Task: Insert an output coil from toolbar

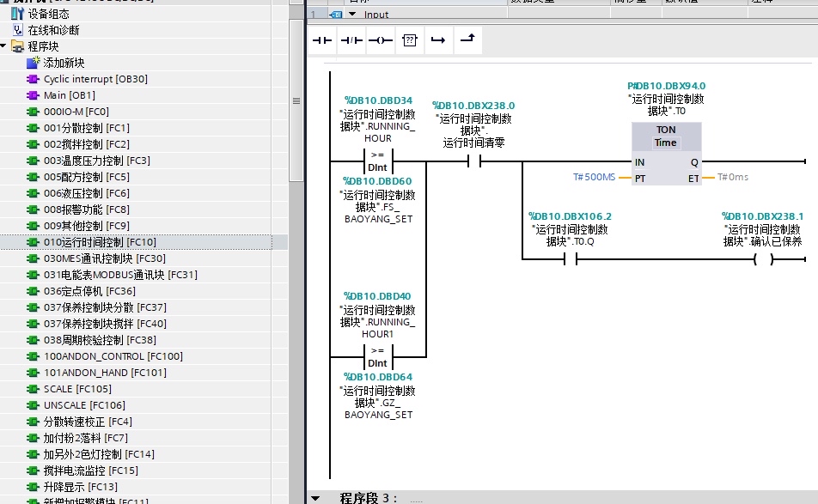Action: coord(381,40)
